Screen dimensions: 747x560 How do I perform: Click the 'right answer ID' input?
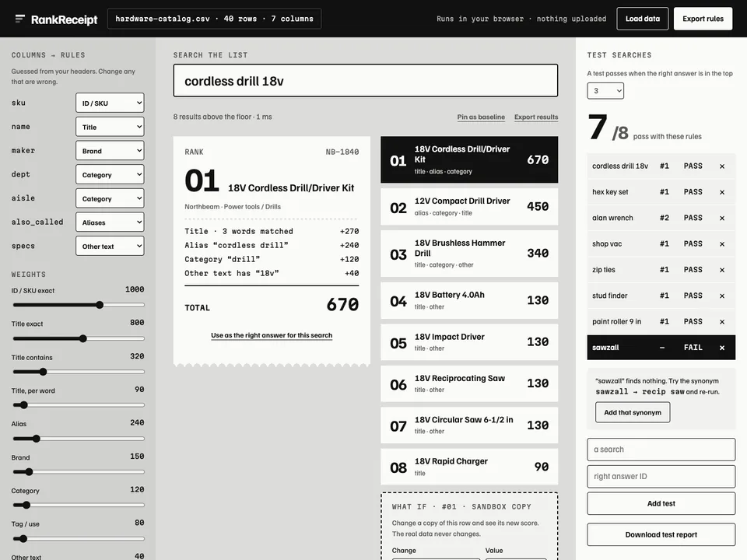pos(661,476)
